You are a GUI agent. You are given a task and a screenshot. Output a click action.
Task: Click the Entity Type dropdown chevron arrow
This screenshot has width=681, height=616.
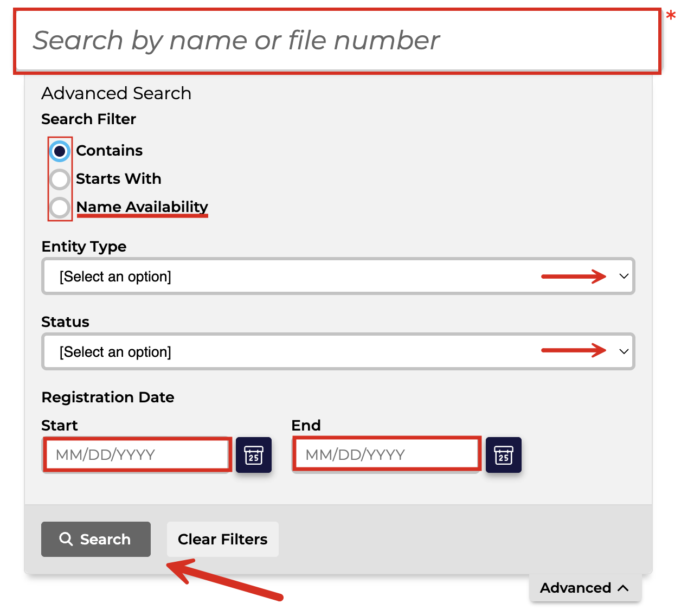pyautogui.click(x=624, y=277)
